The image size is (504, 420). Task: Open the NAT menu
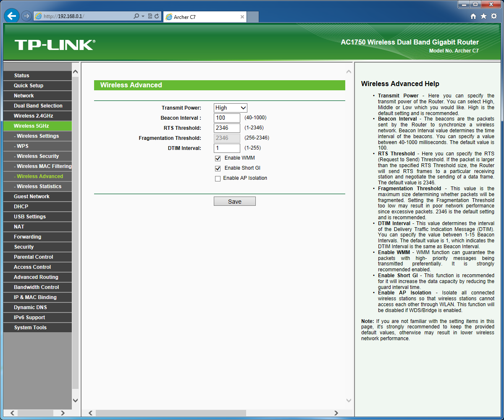point(37,227)
